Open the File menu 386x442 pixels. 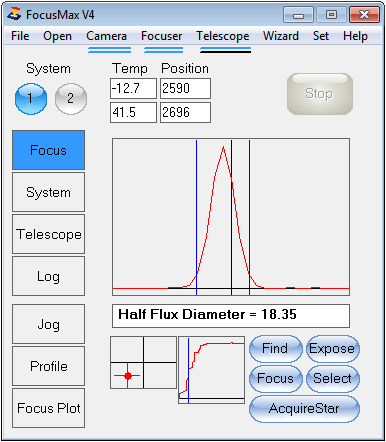[x=20, y=36]
